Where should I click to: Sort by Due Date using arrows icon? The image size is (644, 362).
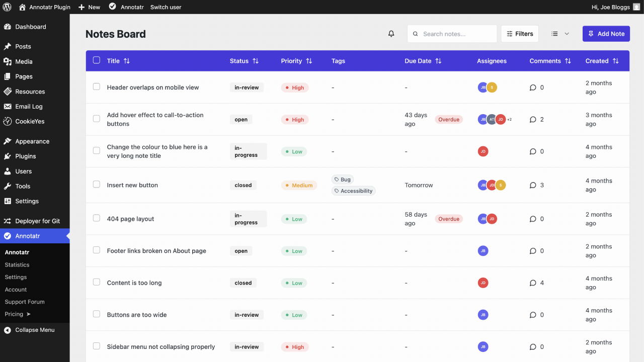point(438,61)
